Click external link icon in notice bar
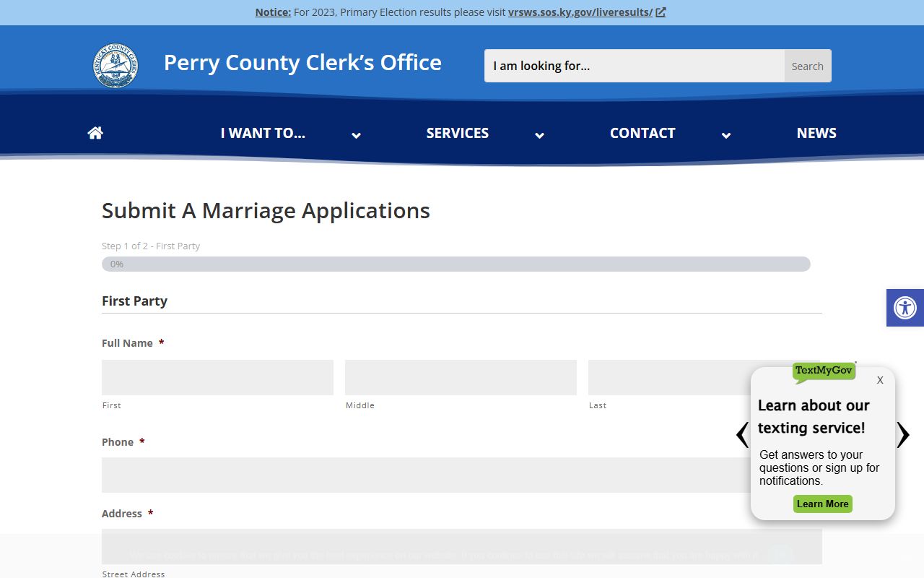This screenshot has height=578, width=924. (661, 12)
